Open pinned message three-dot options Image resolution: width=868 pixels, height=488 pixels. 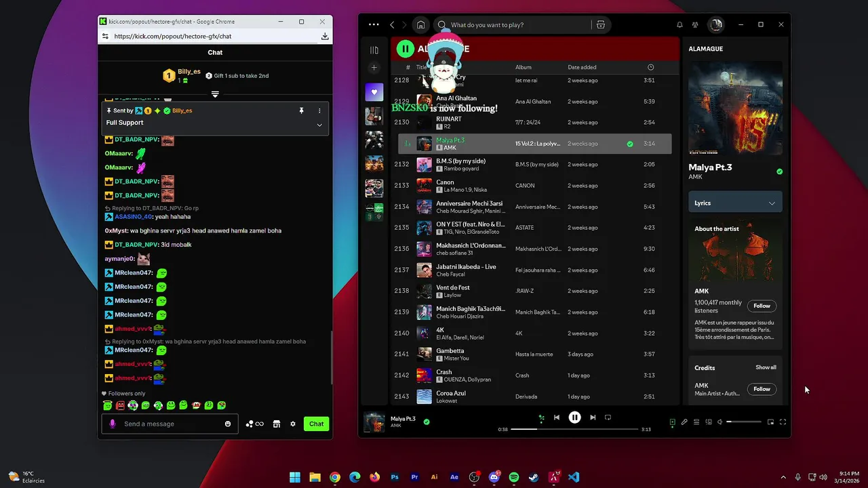coord(319,110)
